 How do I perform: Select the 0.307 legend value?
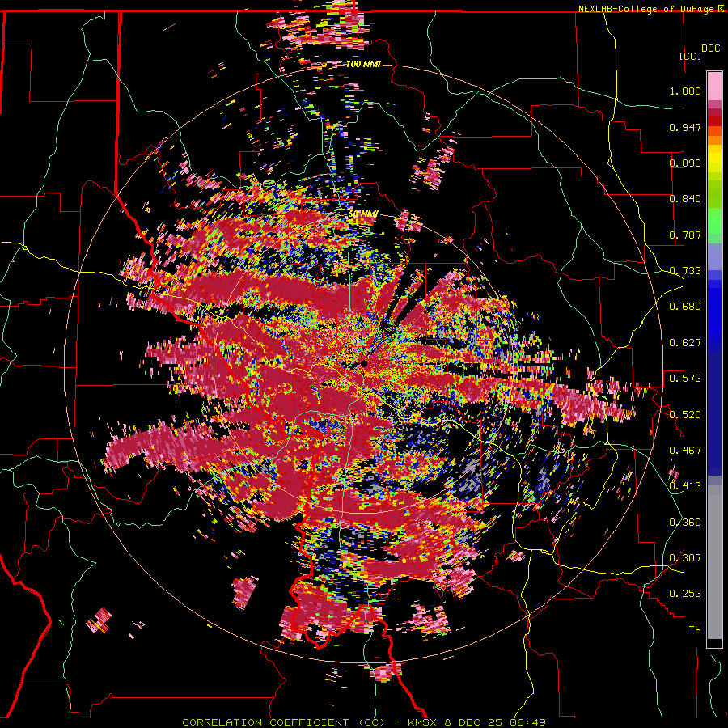tap(685, 558)
